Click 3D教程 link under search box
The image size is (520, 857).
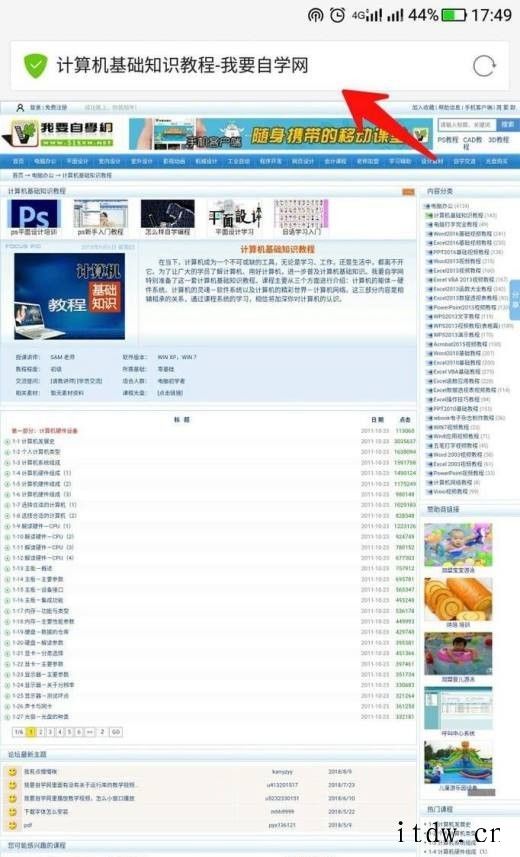point(499,140)
